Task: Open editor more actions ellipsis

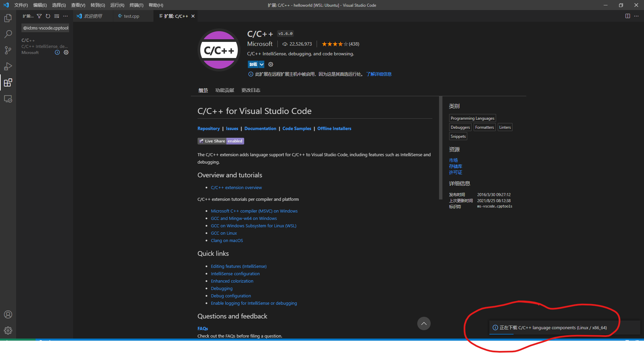Action: pos(636,16)
